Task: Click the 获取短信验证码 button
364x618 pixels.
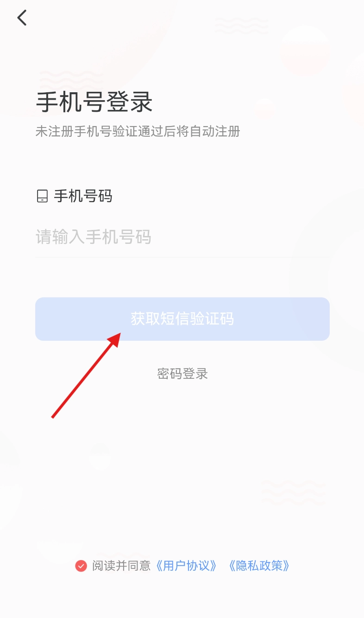Action: click(x=182, y=319)
